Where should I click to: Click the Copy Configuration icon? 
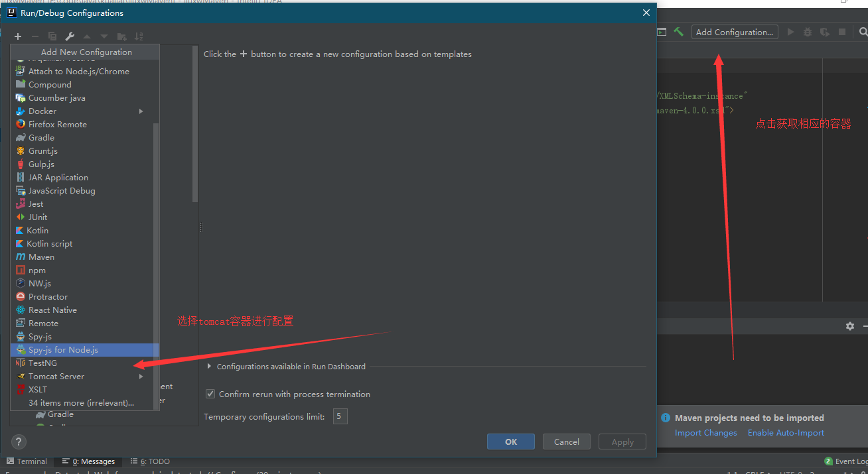(x=52, y=36)
